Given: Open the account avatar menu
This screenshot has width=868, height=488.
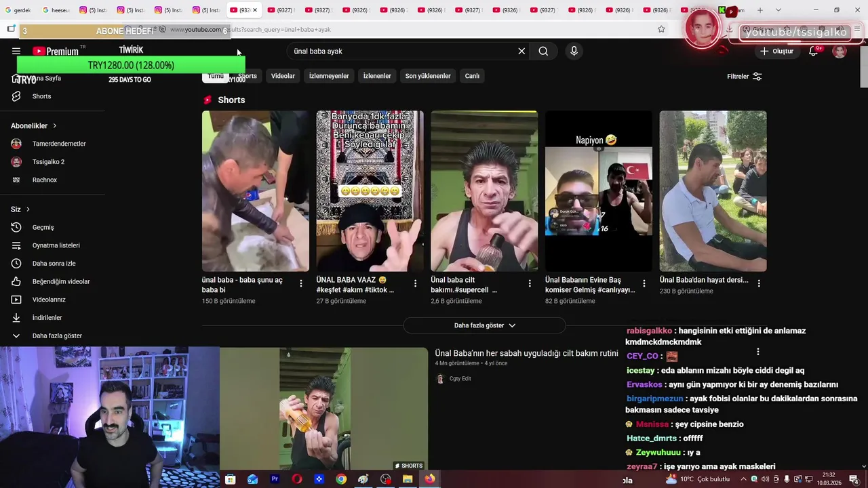Looking at the screenshot, I should [840, 52].
